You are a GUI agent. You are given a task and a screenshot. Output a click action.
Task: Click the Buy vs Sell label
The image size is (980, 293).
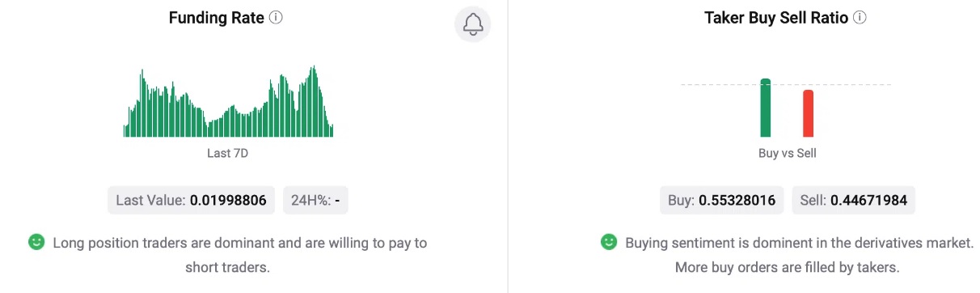(787, 152)
